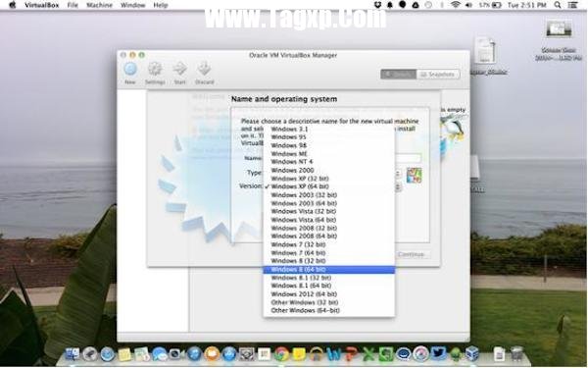Open Evernote from the dock
This screenshot has width=588, height=368.
click(386, 354)
